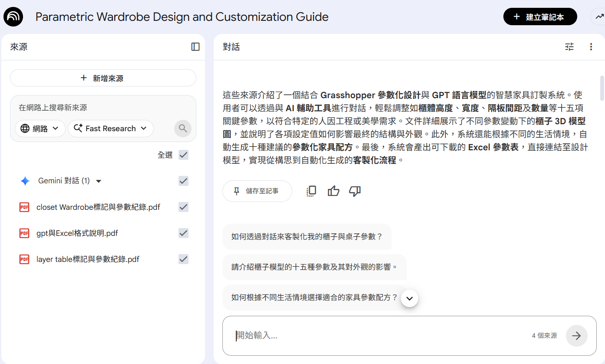Screen dimensions: 605x364
Task: Click the send arrow button
Action: click(577, 336)
